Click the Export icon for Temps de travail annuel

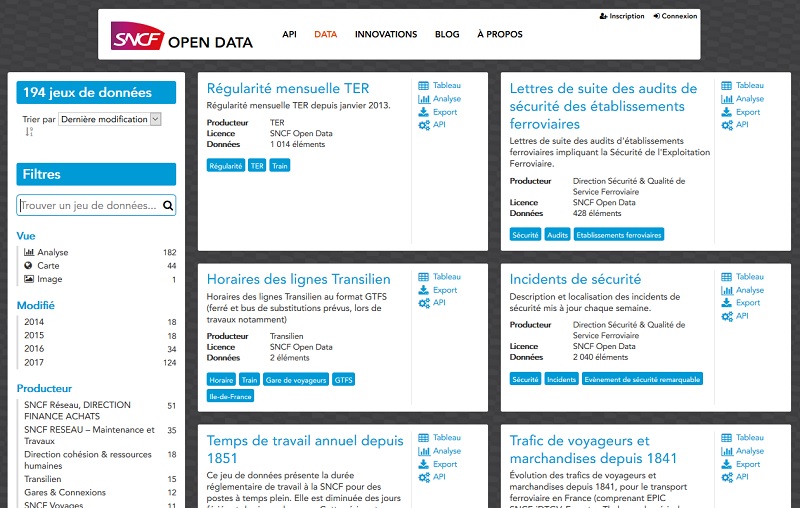coord(423,464)
